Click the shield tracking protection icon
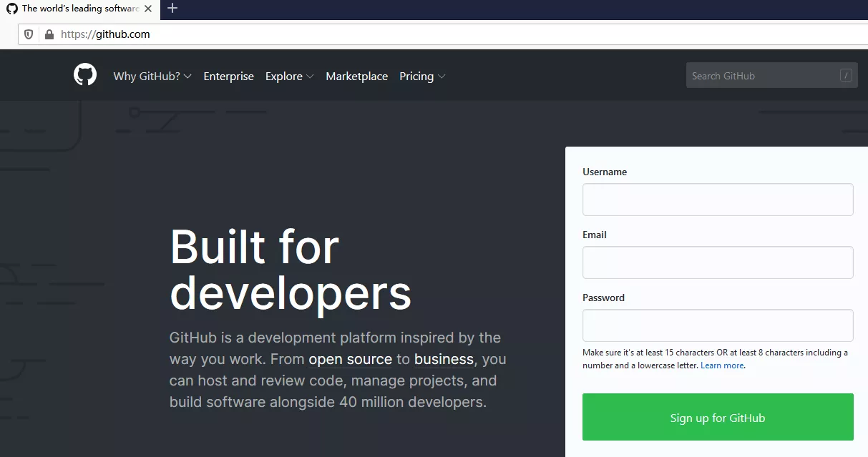Viewport: 868px width, 457px height. [x=29, y=34]
